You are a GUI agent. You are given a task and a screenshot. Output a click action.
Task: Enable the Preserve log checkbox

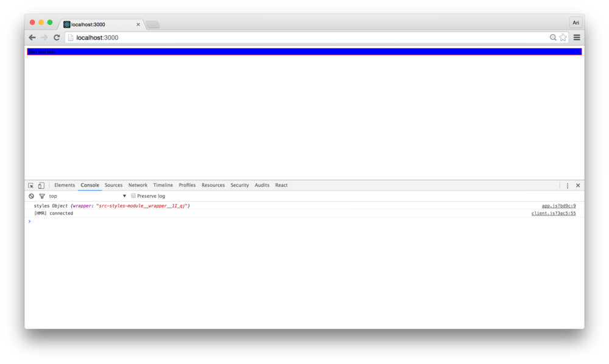[133, 196]
